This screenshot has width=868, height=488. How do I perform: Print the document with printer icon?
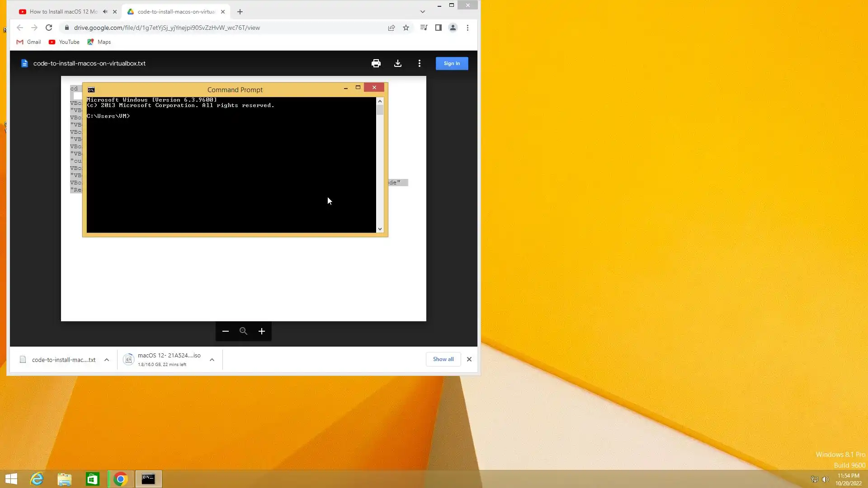[376, 63]
